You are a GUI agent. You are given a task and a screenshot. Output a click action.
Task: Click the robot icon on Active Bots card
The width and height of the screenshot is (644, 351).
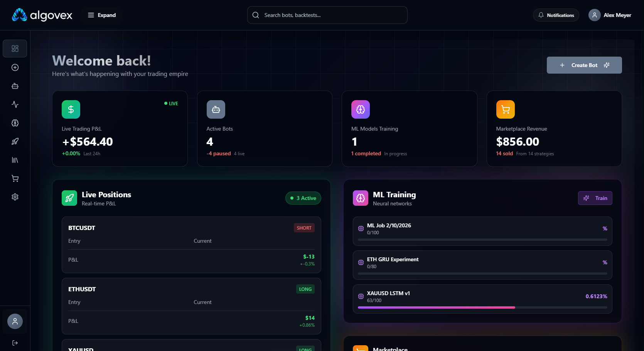216,109
